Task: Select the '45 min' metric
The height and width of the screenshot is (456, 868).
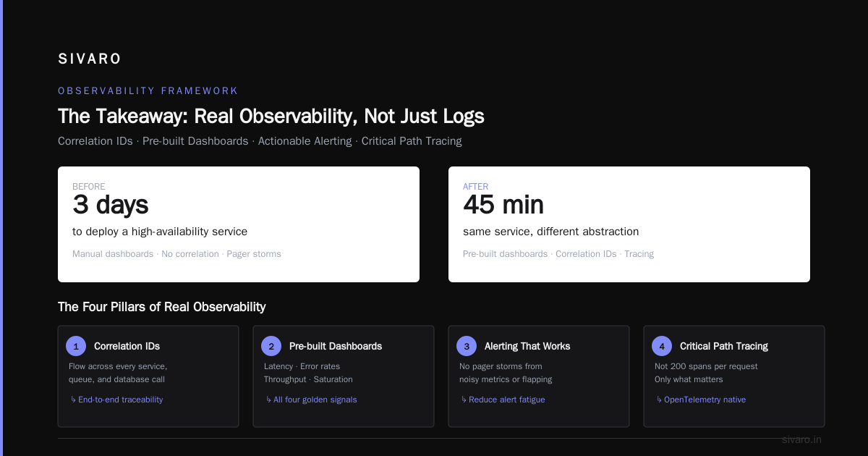Action: point(503,205)
